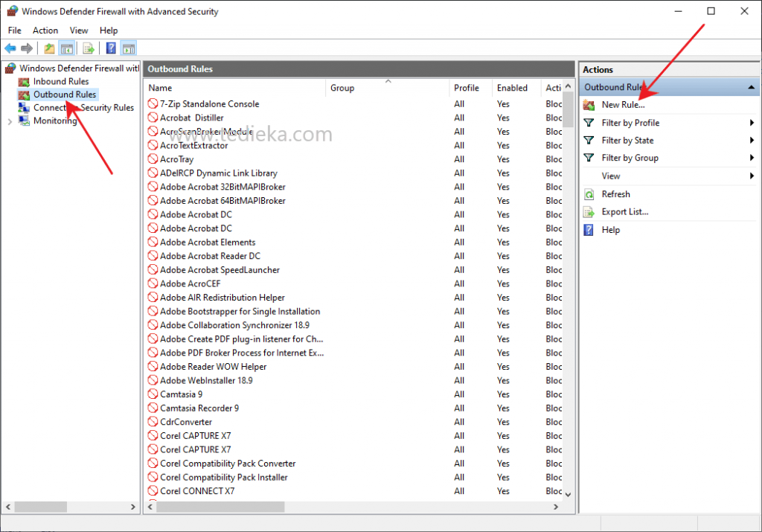The width and height of the screenshot is (762, 532).
Task: Click the blue Help toolbar icon
Action: pos(111,48)
